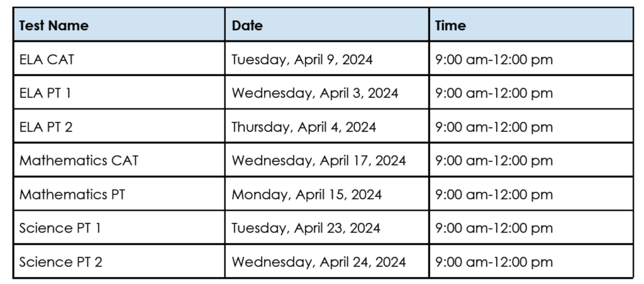644x284 pixels.
Task: Click the time cell for Science PT 2
Action: tap(494, 262)
